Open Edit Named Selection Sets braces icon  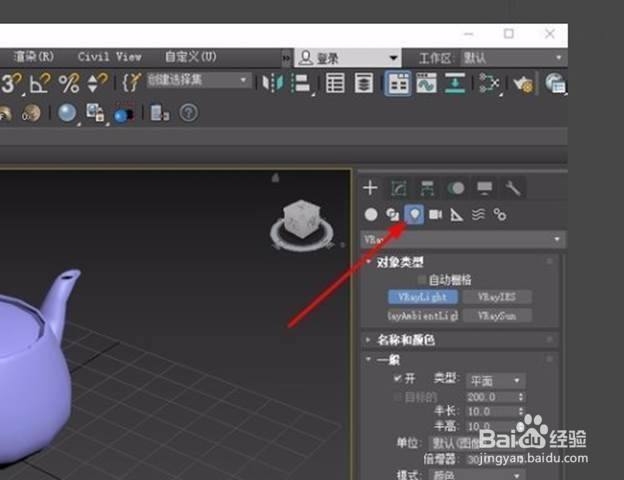tap(131, 83)
